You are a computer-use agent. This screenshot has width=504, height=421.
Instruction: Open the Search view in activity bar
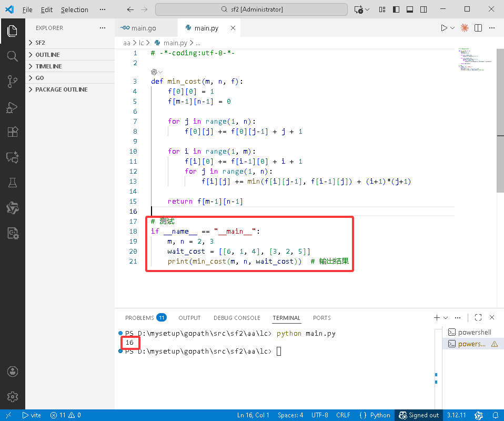[12, 56]
